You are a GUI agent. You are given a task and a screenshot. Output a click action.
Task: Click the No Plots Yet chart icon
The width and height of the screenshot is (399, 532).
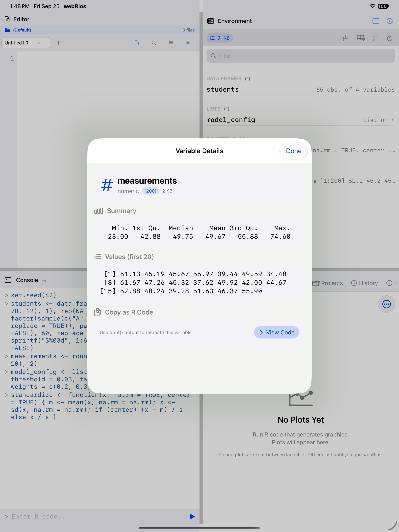pos(301,399)
